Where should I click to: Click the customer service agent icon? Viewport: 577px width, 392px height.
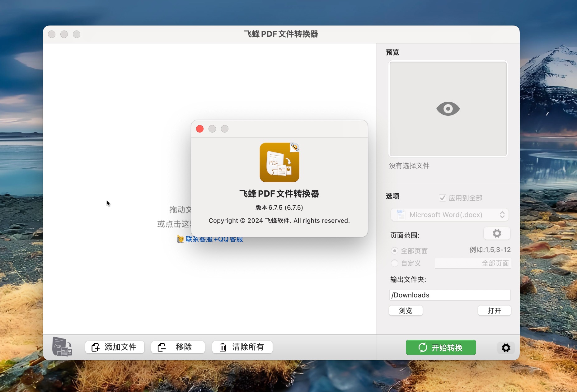[180, 239]
